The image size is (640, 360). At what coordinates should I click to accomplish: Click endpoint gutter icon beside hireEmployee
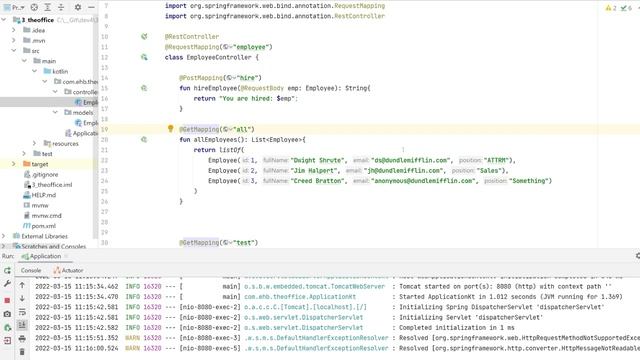(x=144, y=88)
